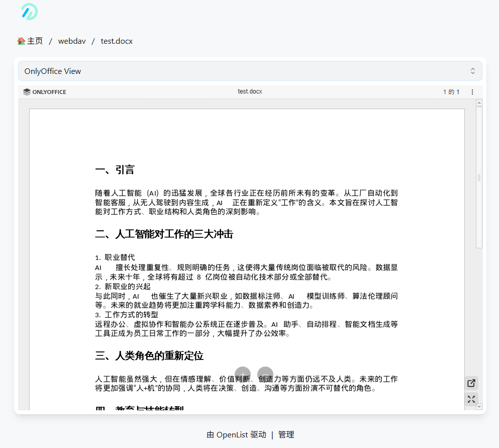499x448 pixels.
Task: Navigate to 主页 via the breadcrumb link
Action: (34, 41)
